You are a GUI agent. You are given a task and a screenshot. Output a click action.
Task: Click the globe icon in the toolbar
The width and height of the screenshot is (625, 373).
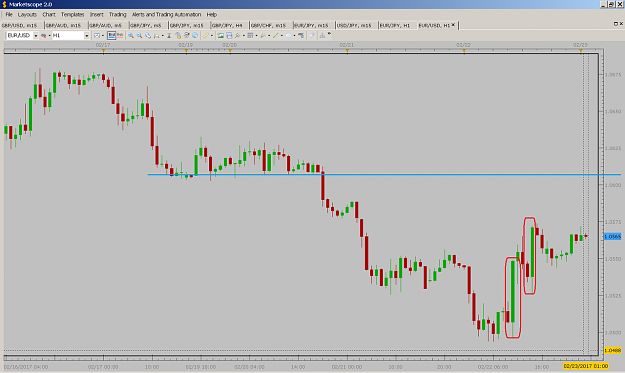tap(195, 35)
